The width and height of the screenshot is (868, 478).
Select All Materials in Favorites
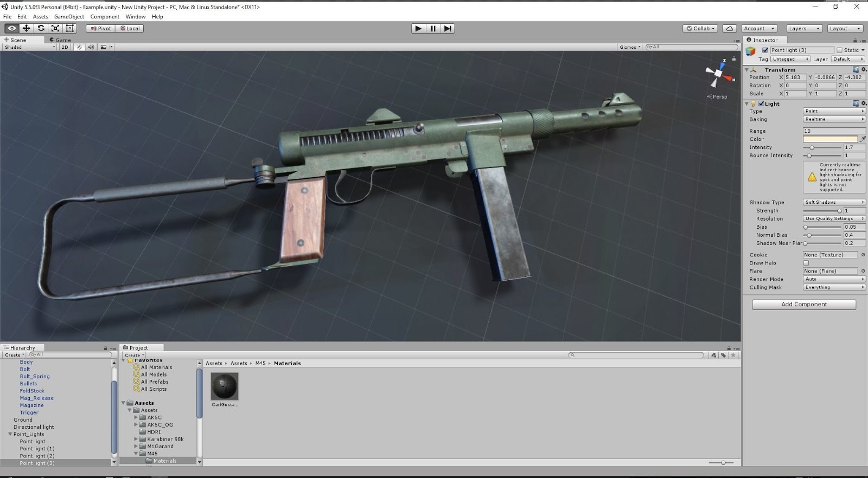(156, 367)
